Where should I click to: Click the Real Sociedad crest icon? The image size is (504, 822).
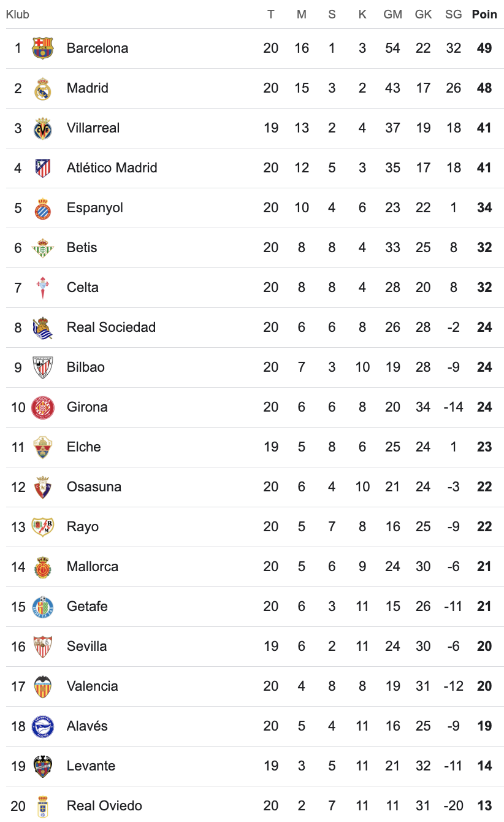pos(42,328)
